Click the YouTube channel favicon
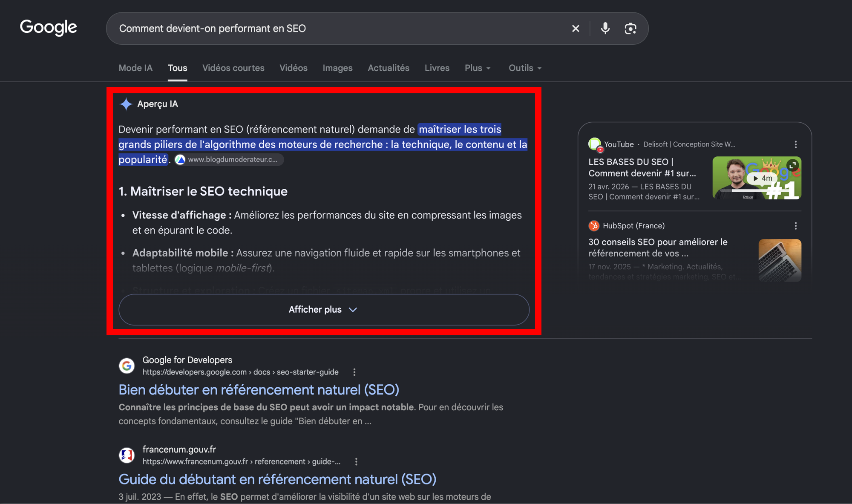Image resolution: width=852 pixels, height=504 pixels. (x=595, y=144)
